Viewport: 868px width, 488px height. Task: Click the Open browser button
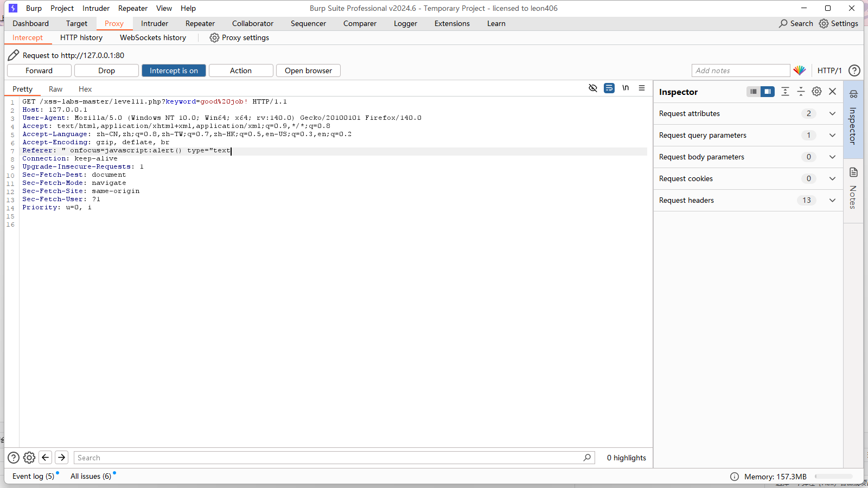tap(308, 70)
